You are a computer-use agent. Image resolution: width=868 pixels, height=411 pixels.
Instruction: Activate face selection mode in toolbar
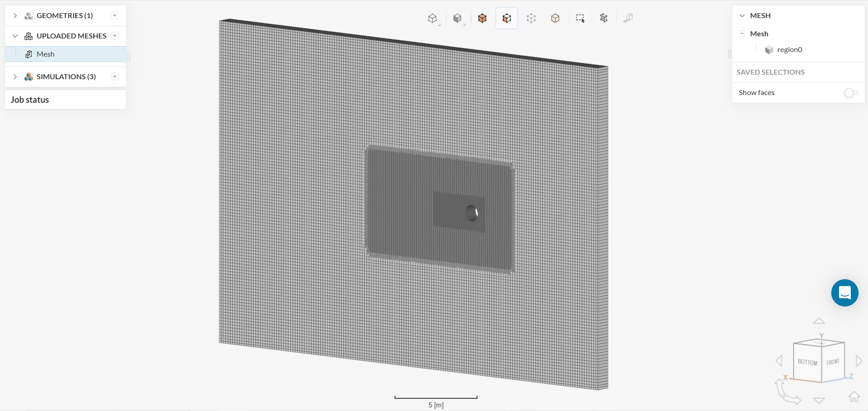(x=506, y=18)
